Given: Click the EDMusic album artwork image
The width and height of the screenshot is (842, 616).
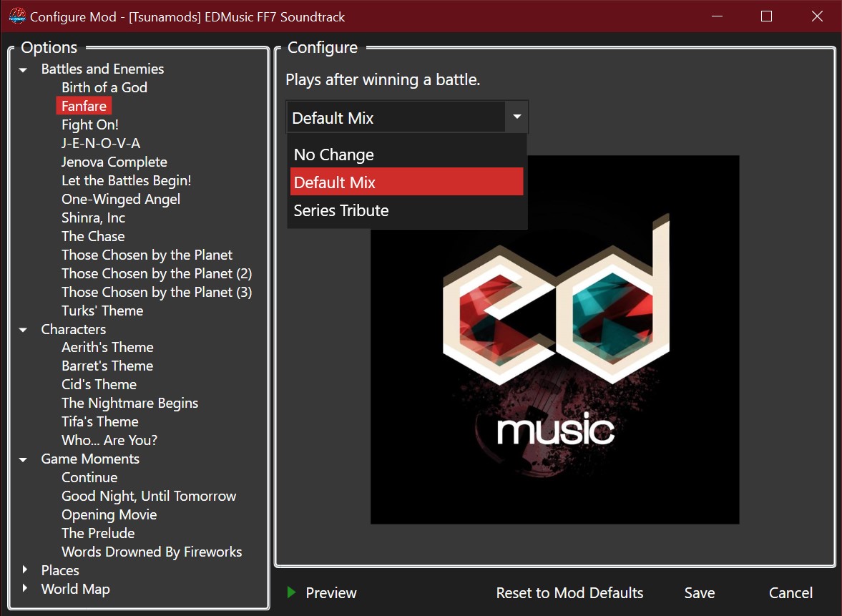Looking at the screenshot, I should tap(554, 340).
